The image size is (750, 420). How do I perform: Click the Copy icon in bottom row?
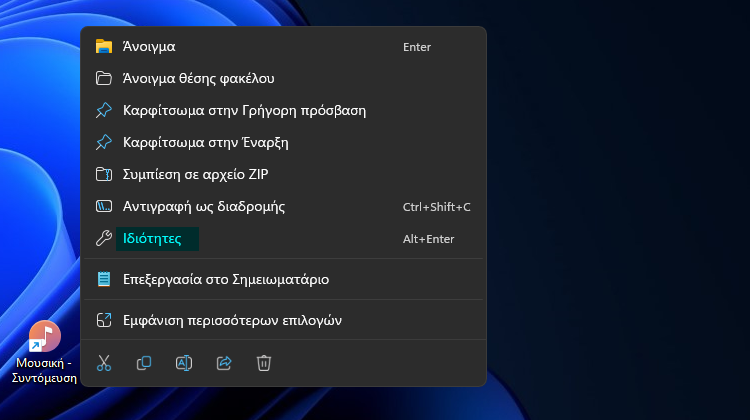tap(144, 363)
